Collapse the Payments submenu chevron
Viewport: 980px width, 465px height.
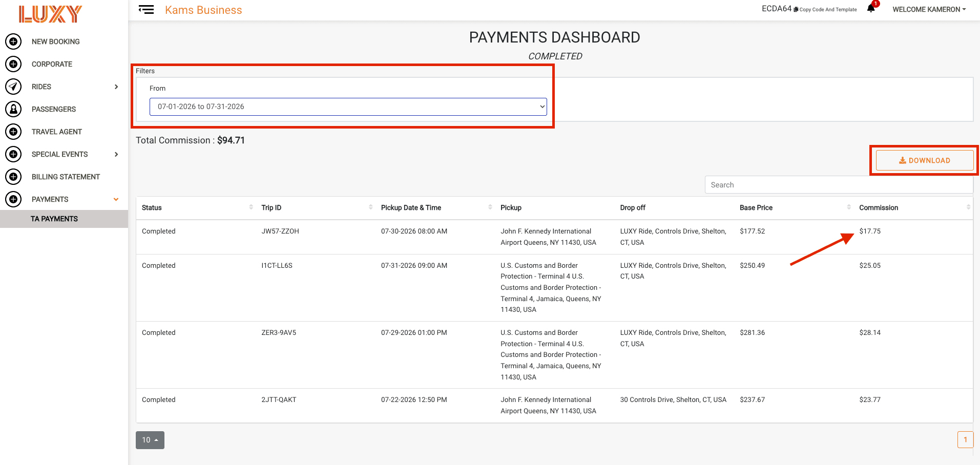[116, 199]
